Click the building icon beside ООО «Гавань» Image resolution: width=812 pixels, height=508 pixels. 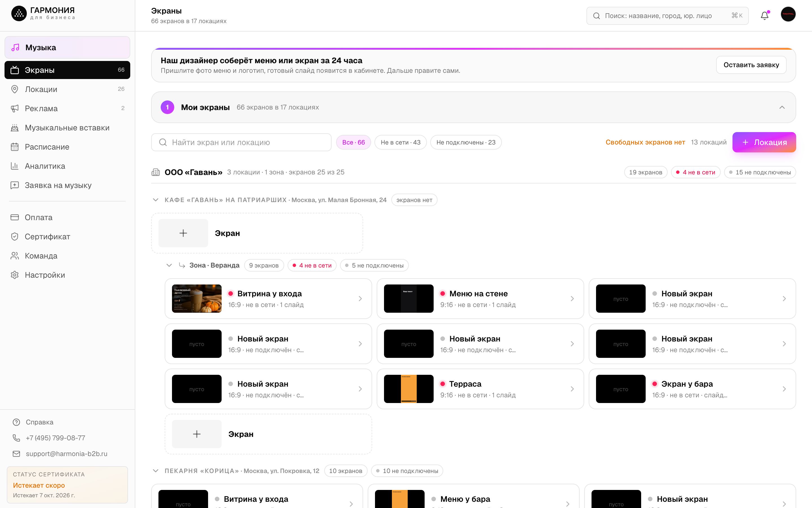(x=155, y=172)
